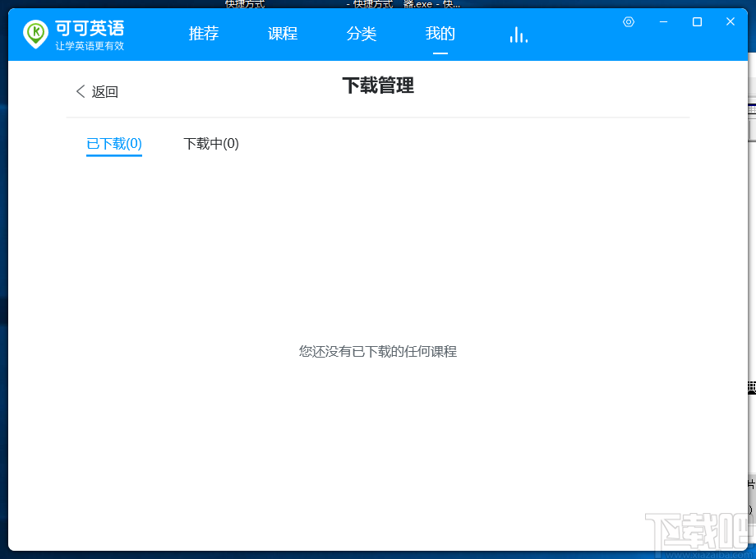Select the 分类 tab

click(361, 34)
